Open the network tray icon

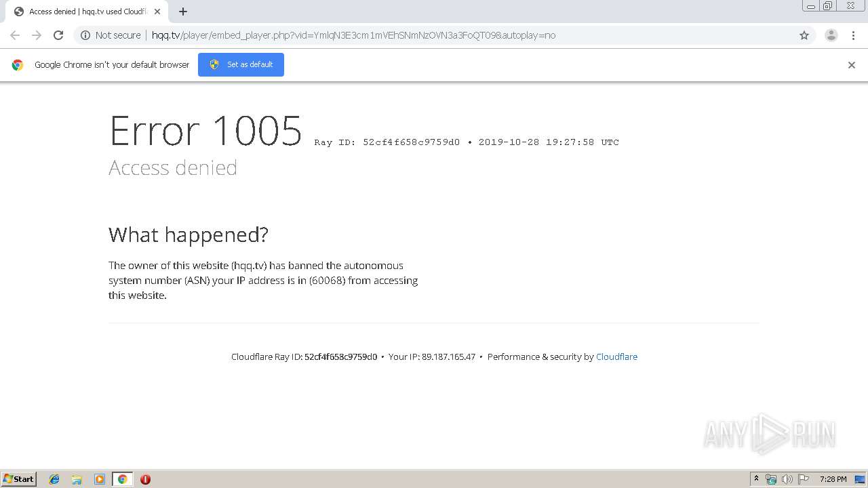(771, 479)
